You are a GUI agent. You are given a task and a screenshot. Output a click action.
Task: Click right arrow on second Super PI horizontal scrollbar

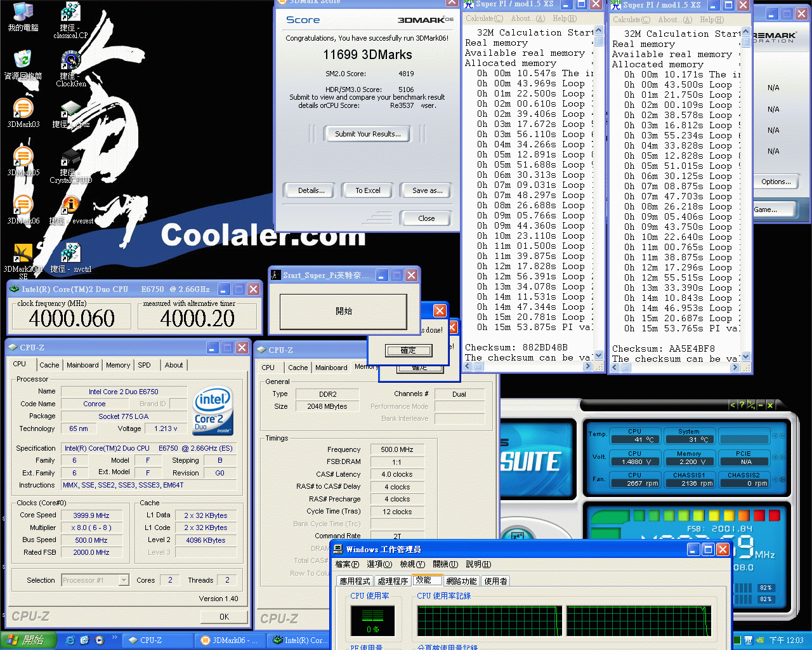735,367
